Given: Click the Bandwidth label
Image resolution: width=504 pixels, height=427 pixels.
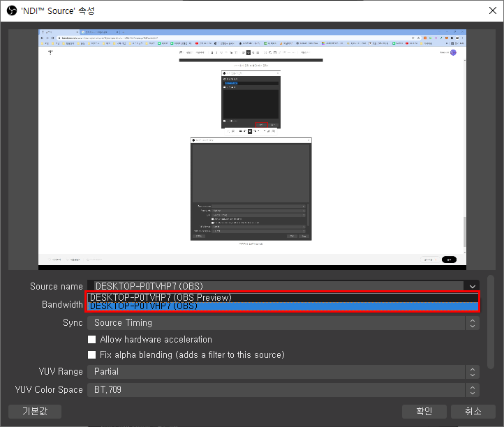Looking at the screenshot, I should tap(62, 304).
